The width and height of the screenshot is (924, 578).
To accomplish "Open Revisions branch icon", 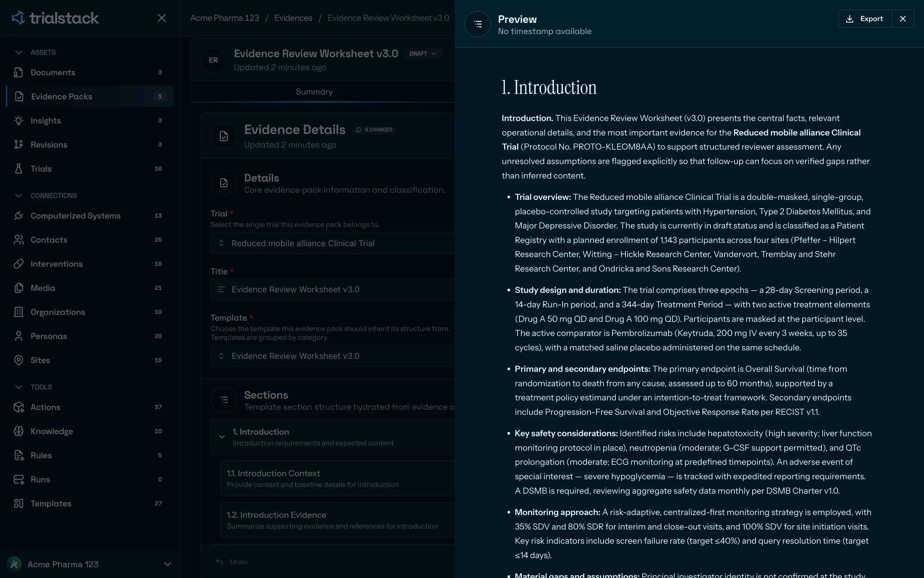I will (18, 144).
